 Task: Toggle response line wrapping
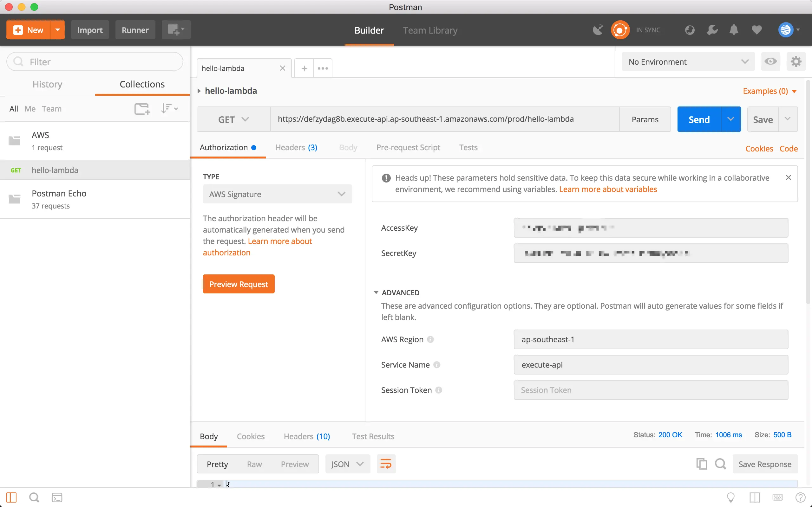(x=386, y=464)
